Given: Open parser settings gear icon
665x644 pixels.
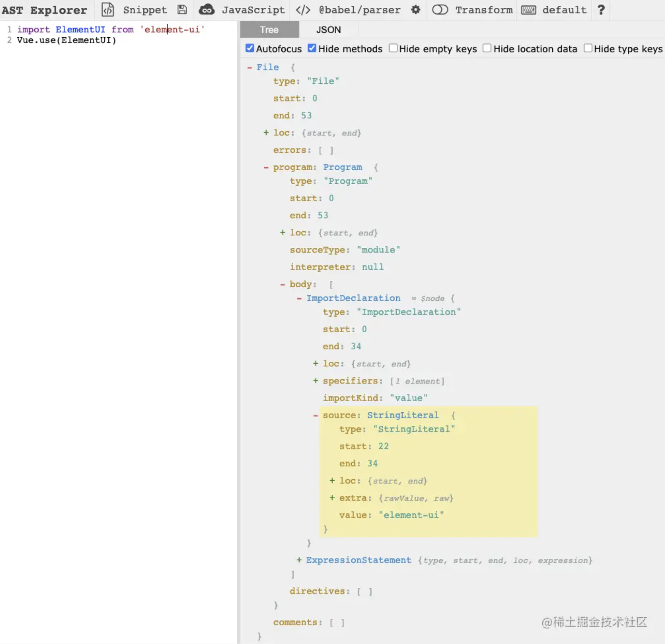Looking at the screenshot, I should (416, 10).
